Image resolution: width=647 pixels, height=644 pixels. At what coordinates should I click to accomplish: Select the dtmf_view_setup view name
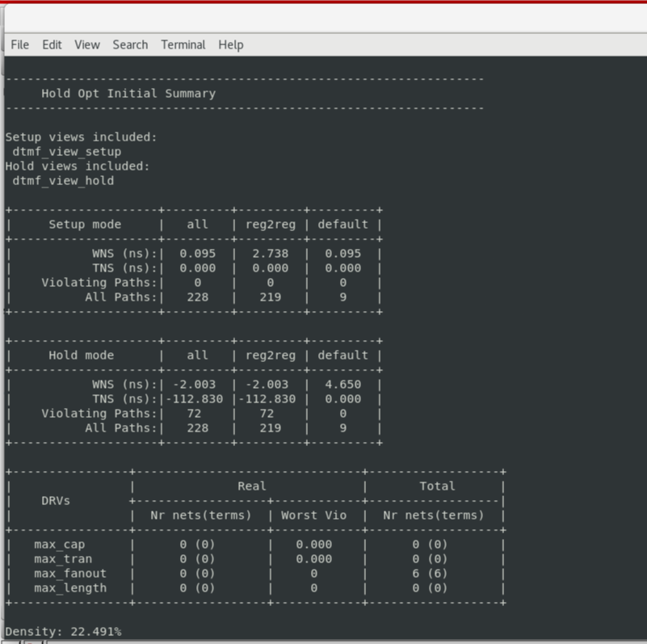67,152
